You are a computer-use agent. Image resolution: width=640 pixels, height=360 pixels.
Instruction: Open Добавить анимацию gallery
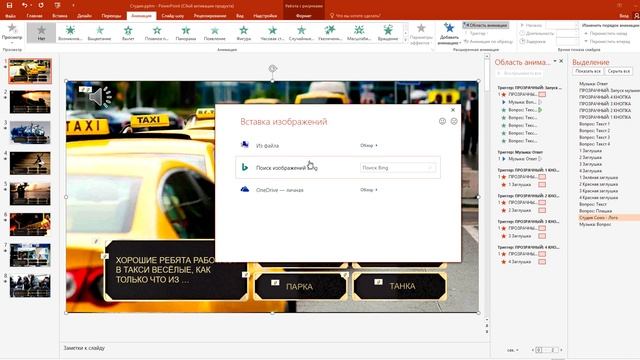[449, 33]
